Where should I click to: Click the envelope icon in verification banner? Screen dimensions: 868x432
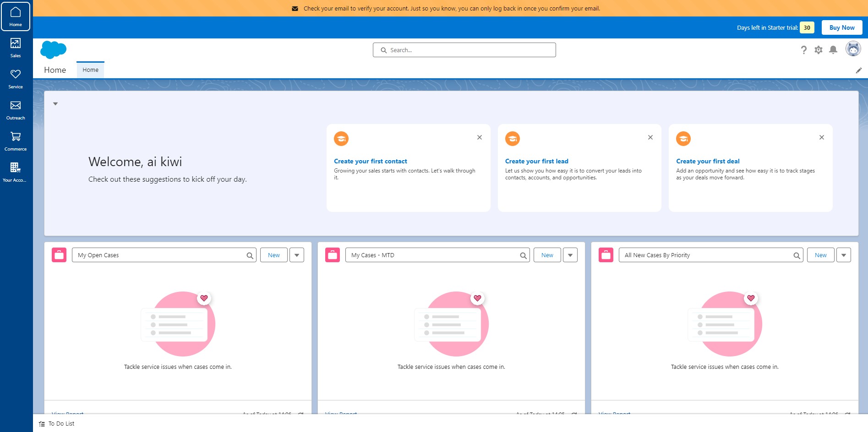click(x=295, y=9)
